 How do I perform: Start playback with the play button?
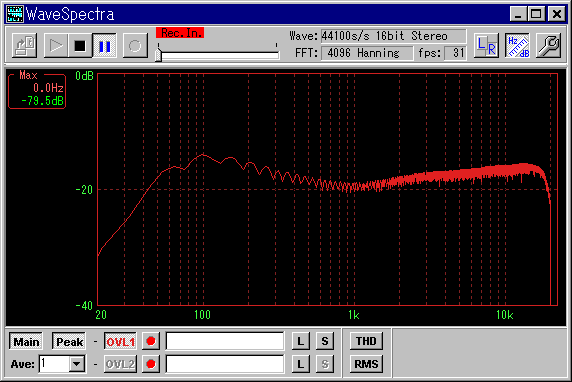click(x=55, y=46)
